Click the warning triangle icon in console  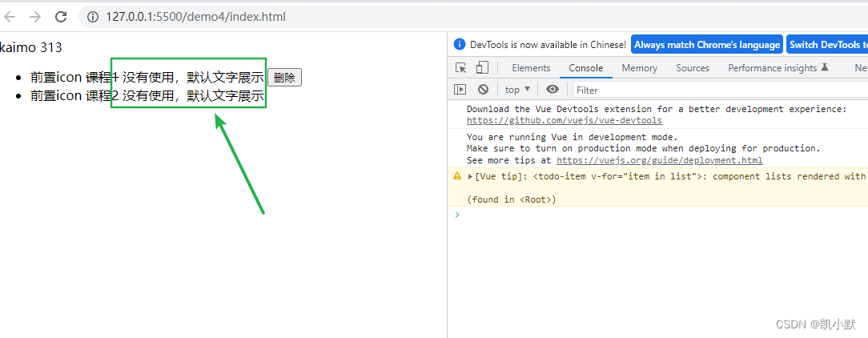(457, 175)
